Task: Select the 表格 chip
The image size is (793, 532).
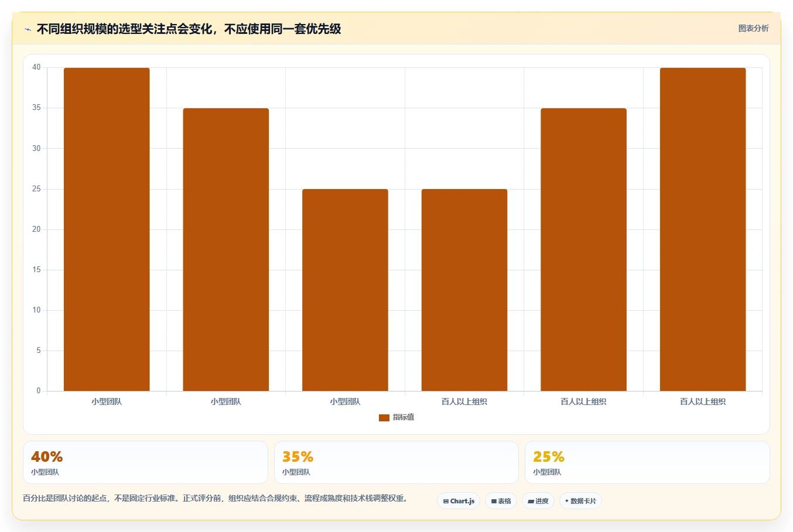Action: pos(501,501)
